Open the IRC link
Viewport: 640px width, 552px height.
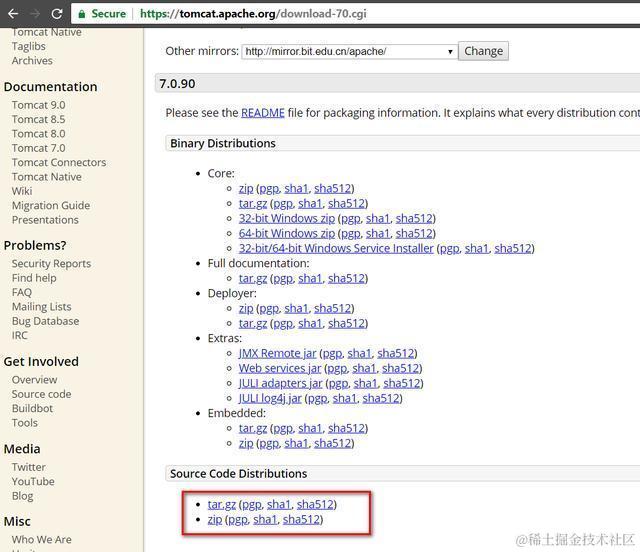coord(20,335)
